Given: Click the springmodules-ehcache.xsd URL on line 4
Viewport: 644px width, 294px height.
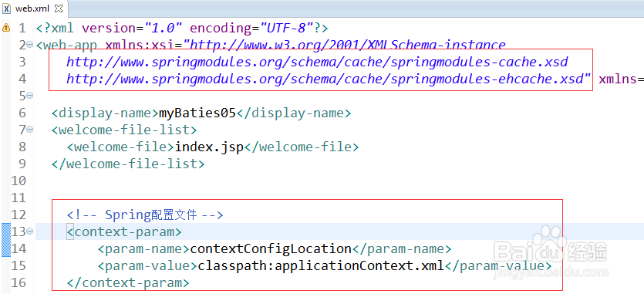Looking at the screenshot, I should 325,79.
